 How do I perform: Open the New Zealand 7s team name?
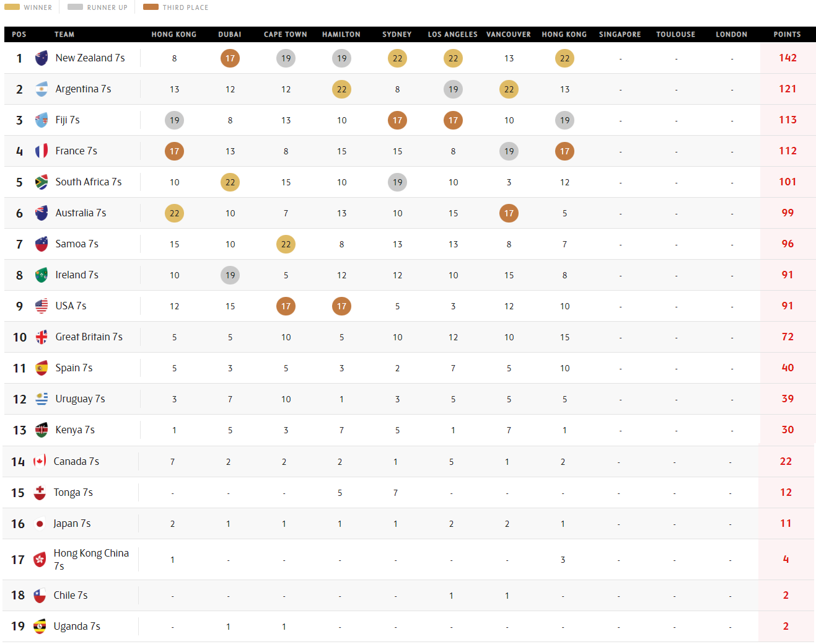pyautogui.click(x=90, y=58)
